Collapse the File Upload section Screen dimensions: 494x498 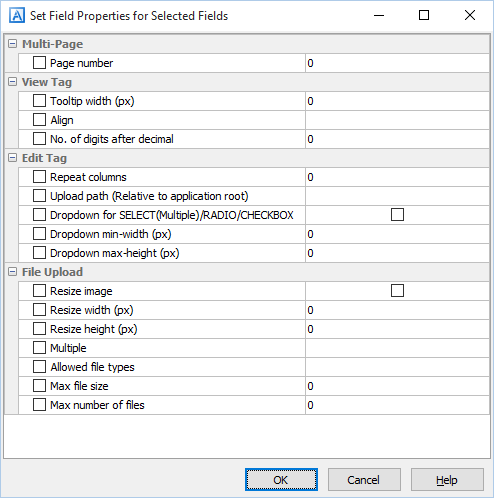pyautogui.click(x=12, y=272)
